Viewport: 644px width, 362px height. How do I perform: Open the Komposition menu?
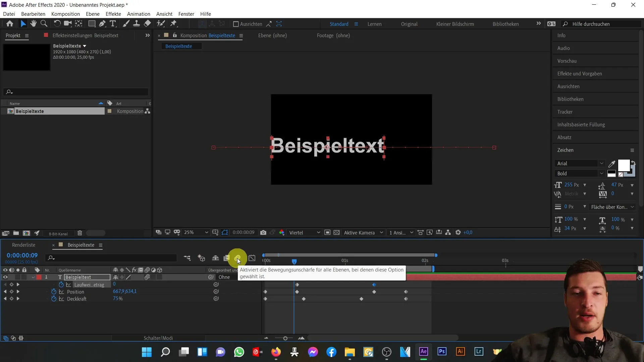[x=65, y=14]
